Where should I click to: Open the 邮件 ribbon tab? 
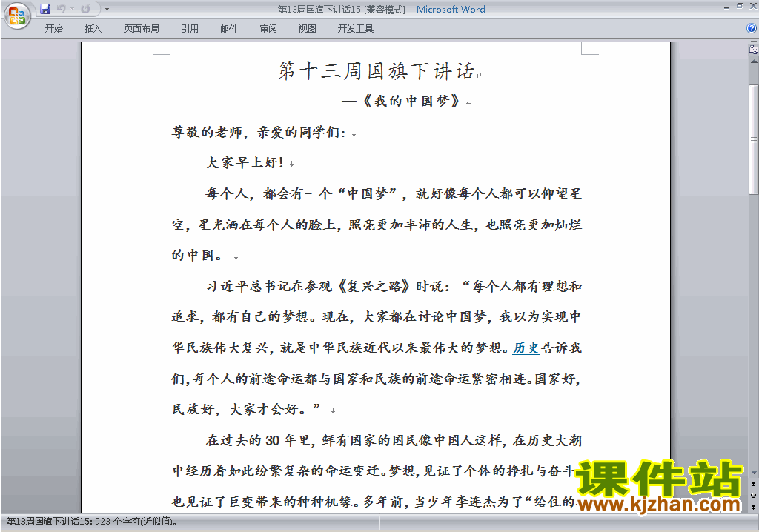point(229,29)
